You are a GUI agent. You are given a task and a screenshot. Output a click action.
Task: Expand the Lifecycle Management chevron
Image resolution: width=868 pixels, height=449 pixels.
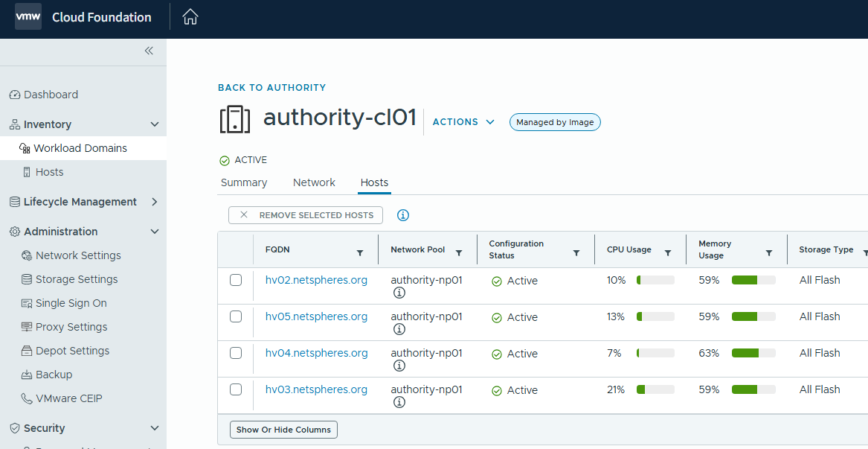coord(155,202)
